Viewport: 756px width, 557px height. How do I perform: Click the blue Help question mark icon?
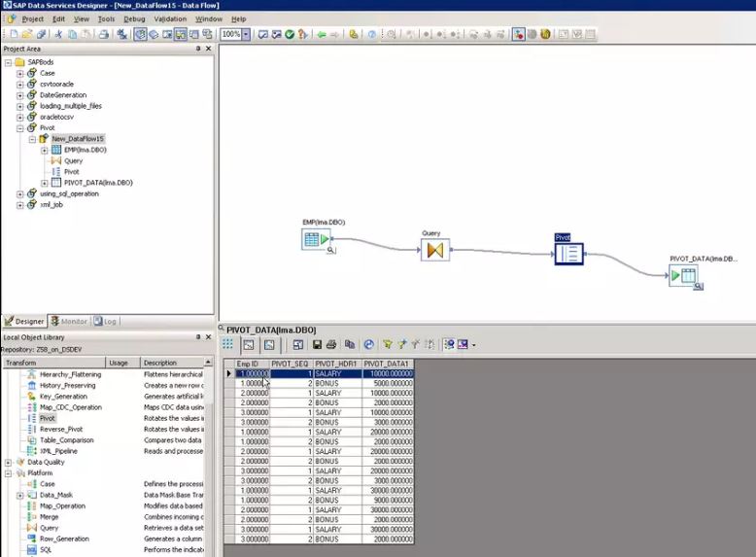372,34
